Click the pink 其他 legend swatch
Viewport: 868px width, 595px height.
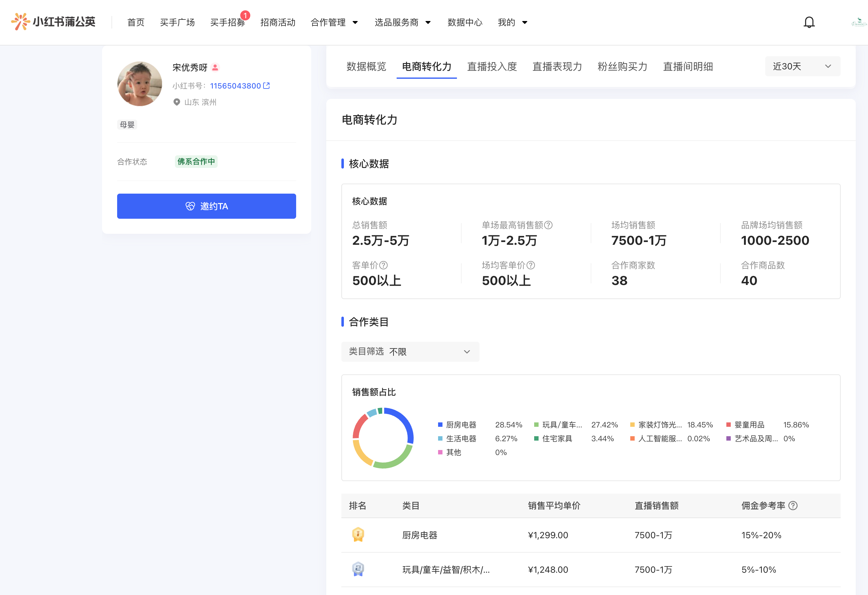(440, 452)
